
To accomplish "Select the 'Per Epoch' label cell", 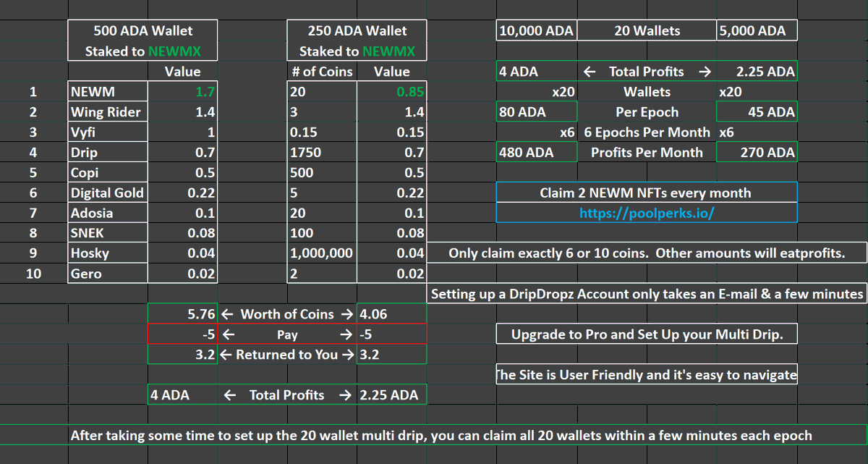I will click(x=647, y=112).
